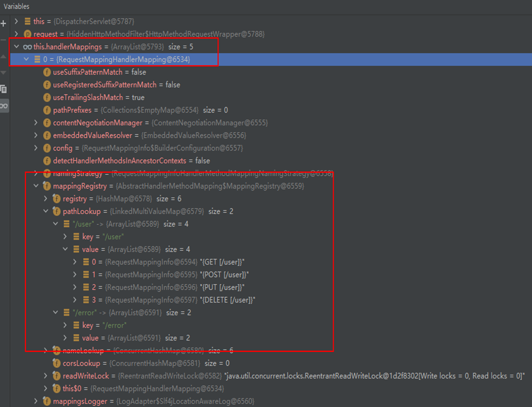Screen dimensions: 532x407
Task: Collapse the pathLookup node
Action: click(x=46, y=211)
